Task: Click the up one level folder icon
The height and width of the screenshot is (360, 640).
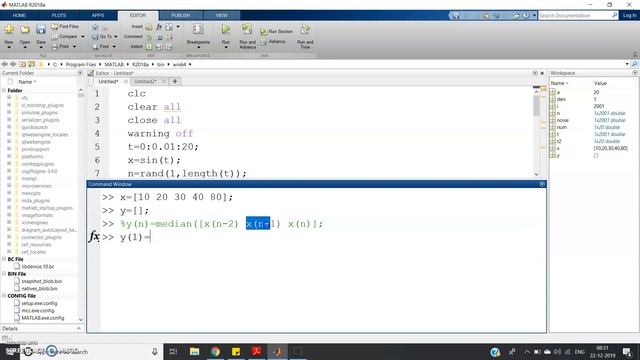Action: point(22,64)
